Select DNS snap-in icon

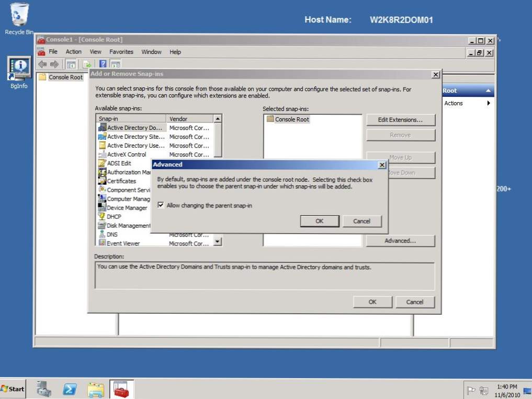pos(102,234)
